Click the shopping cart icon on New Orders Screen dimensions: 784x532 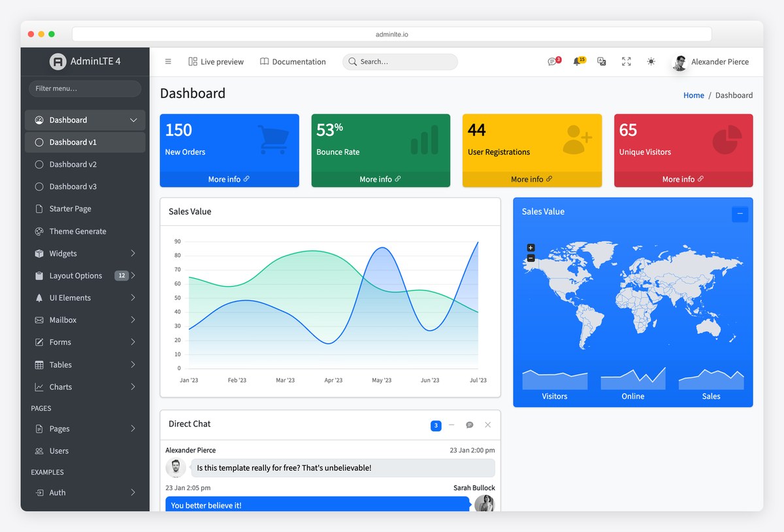[x=273, y=139]
